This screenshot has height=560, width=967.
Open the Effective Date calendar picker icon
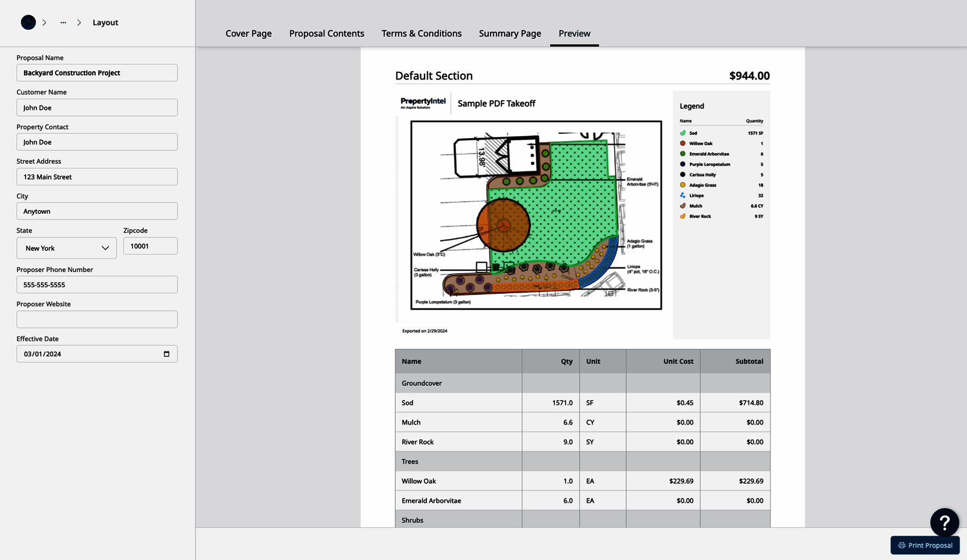click(167, 354)
